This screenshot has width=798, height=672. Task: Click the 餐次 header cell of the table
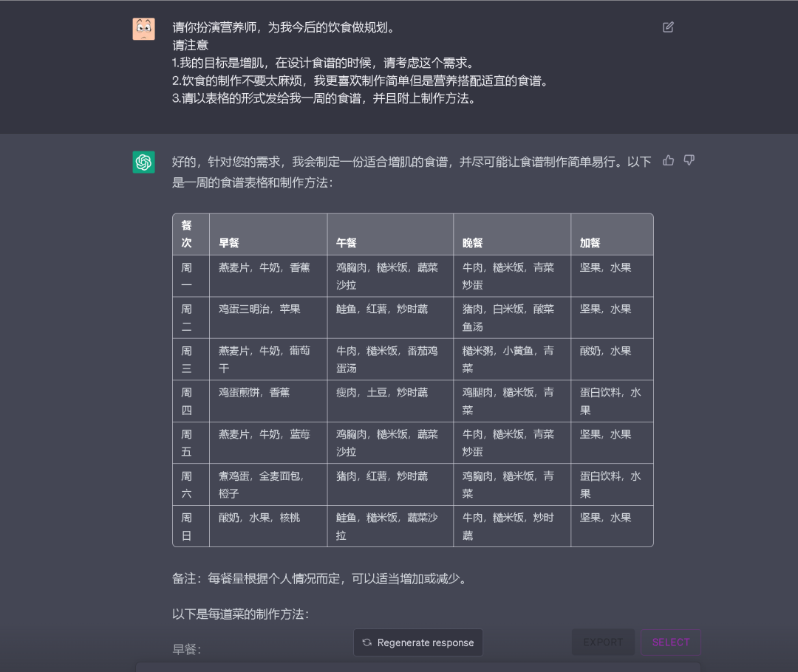click(186, 234)
